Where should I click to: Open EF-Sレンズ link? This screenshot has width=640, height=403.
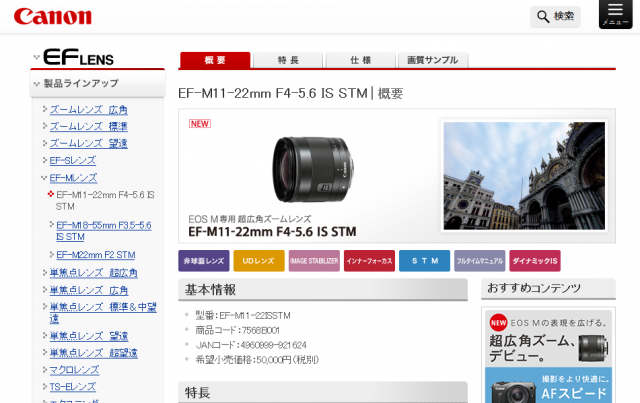tap(73, 160)
